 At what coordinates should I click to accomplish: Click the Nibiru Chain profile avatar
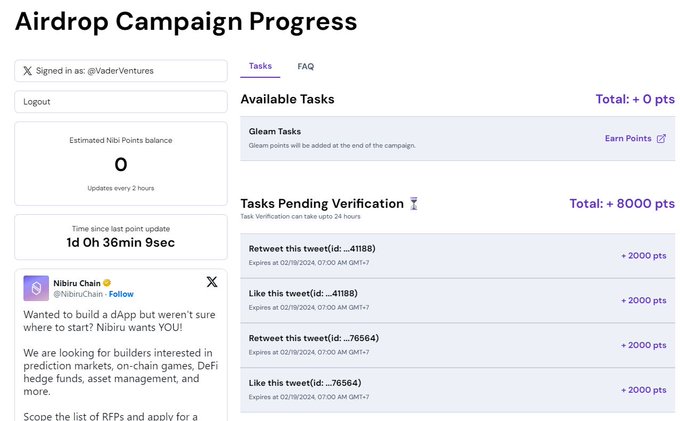pos(36,288)
